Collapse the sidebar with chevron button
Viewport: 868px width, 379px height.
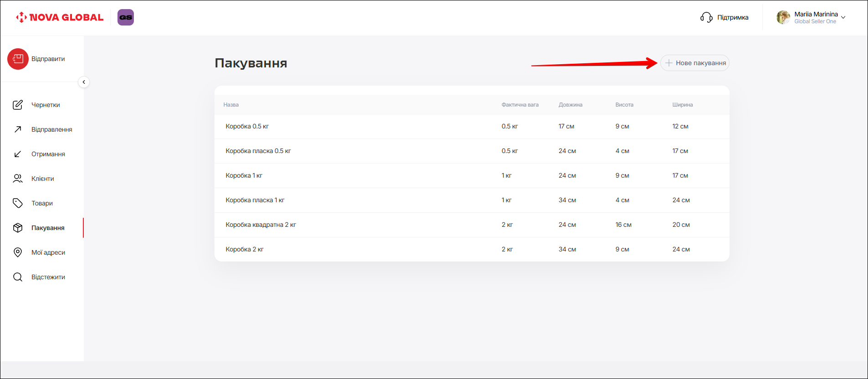pos(84,82)
